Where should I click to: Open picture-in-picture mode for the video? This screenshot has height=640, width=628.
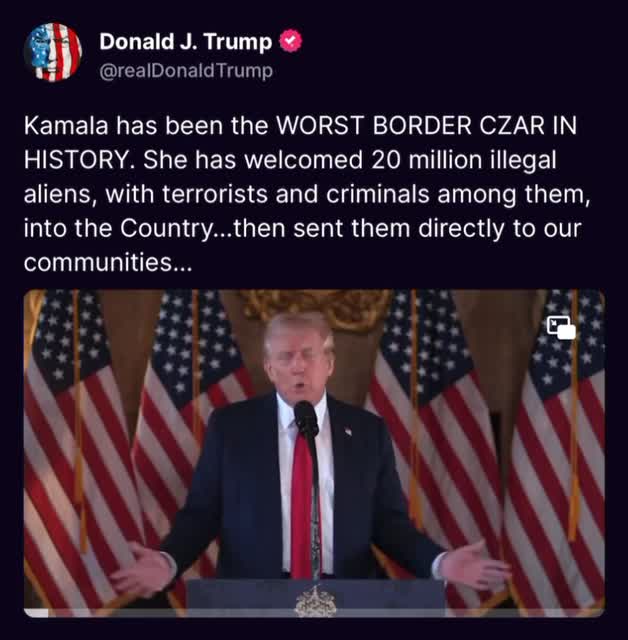tap(561, 327)
